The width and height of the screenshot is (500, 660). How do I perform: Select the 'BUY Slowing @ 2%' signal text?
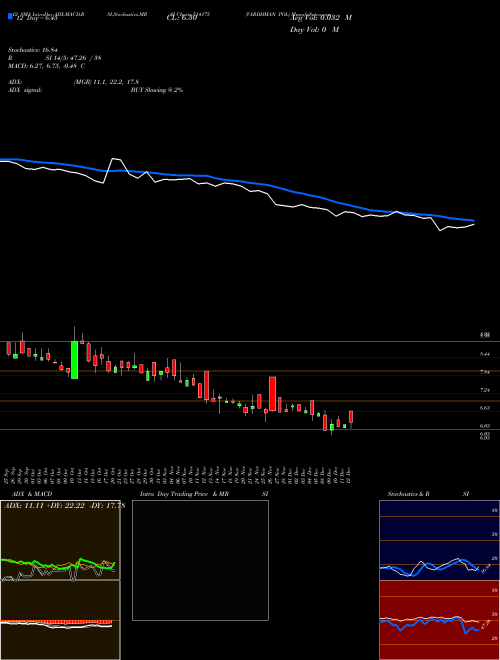(157, 90)
